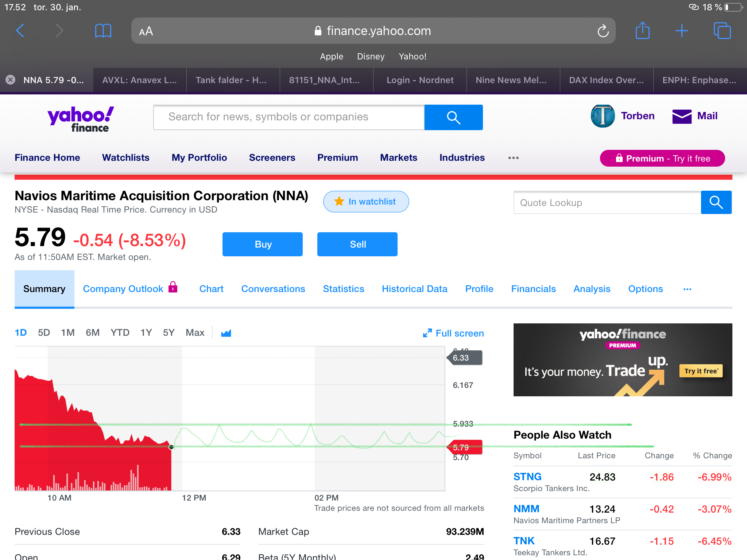Go back with Safari back arrow
The width and height of the screenshot is (747, 560).
point(20,31)
